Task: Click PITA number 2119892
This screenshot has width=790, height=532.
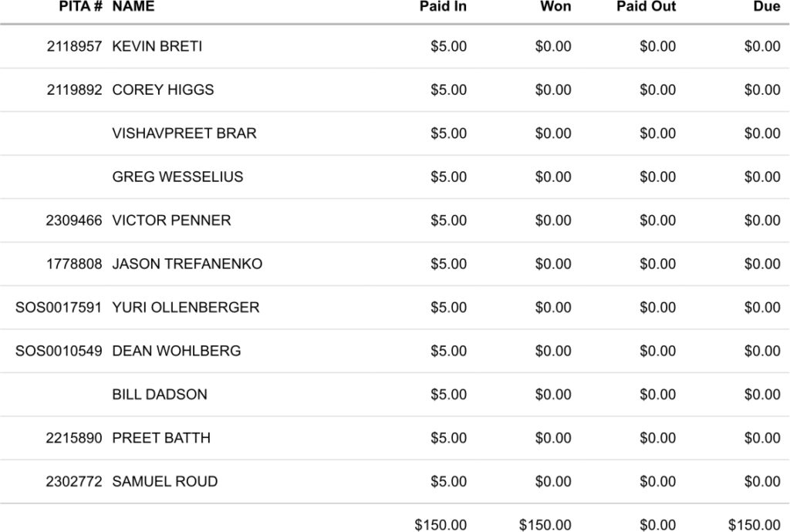Action: (74, 89)
